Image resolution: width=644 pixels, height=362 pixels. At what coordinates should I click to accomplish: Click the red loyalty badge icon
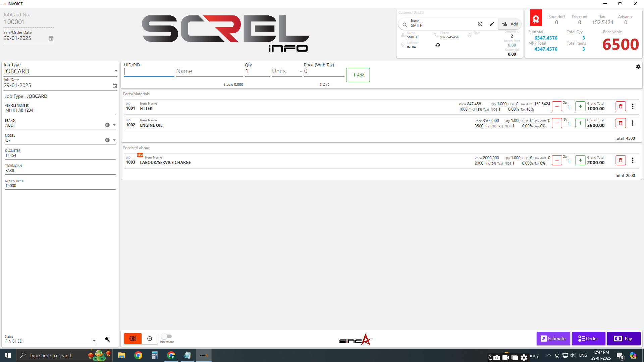[536, 18]
